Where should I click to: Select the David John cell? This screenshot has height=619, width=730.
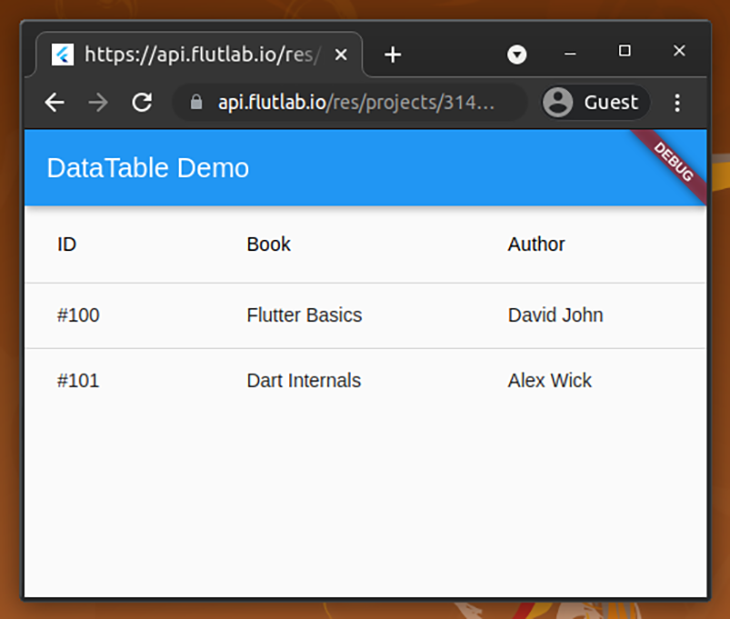click(555, 315)
